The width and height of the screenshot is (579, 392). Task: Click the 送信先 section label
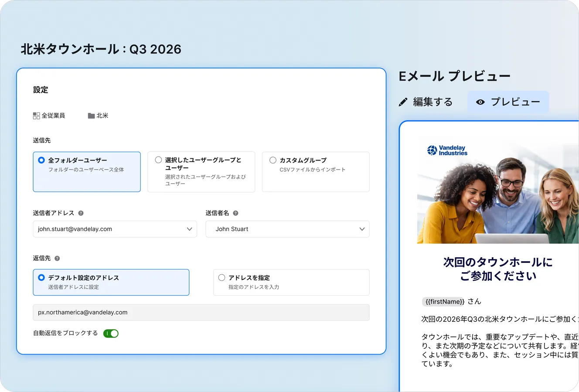coord(42,140)
